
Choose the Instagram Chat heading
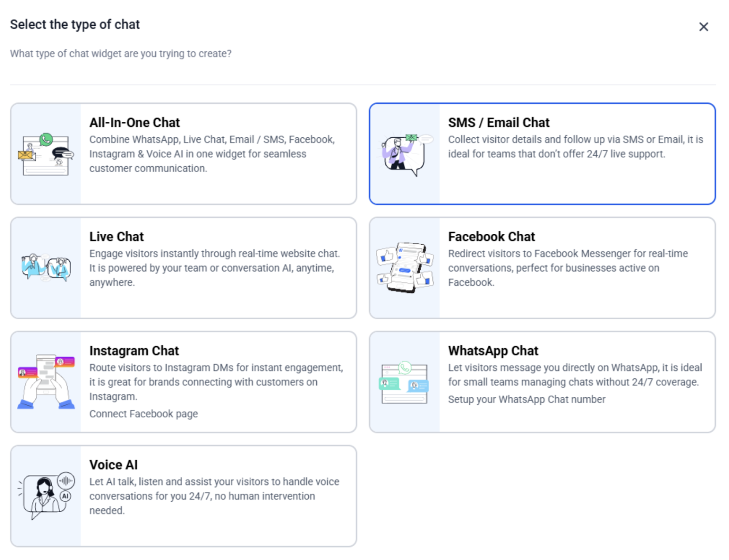click(134, 351)
